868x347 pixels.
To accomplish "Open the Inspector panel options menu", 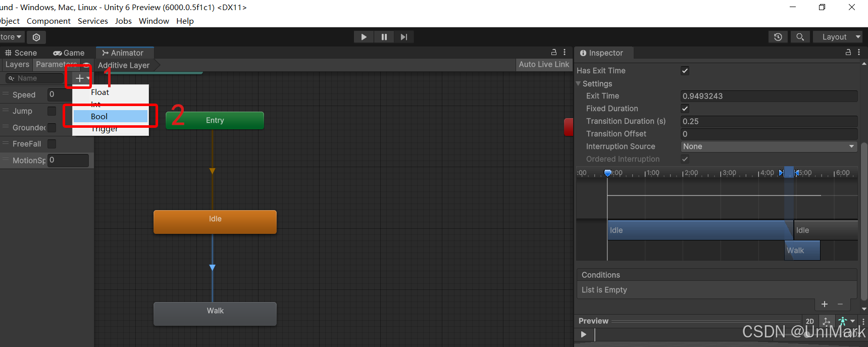I will [x=859, y=53].
